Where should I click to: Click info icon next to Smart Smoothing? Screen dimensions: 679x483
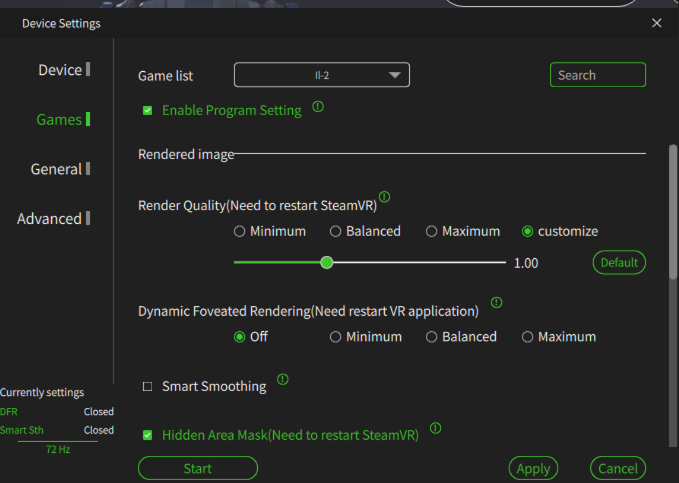[283, 379]
